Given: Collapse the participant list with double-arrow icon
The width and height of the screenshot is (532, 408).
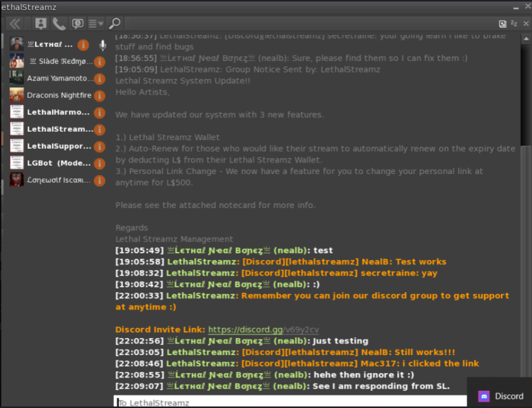Looking at the screenshot, I should pyautogui.click(x=15, y=23).
